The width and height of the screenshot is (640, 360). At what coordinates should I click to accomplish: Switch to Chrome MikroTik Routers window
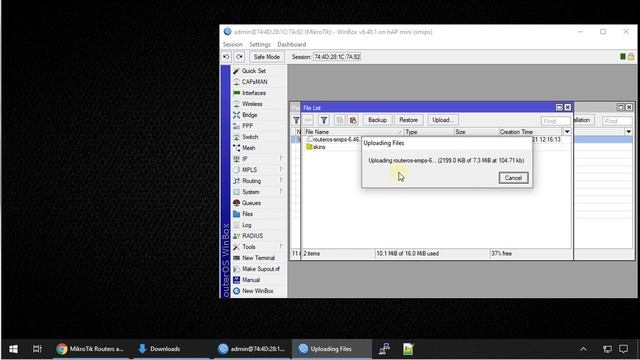(x=91, y=349)
